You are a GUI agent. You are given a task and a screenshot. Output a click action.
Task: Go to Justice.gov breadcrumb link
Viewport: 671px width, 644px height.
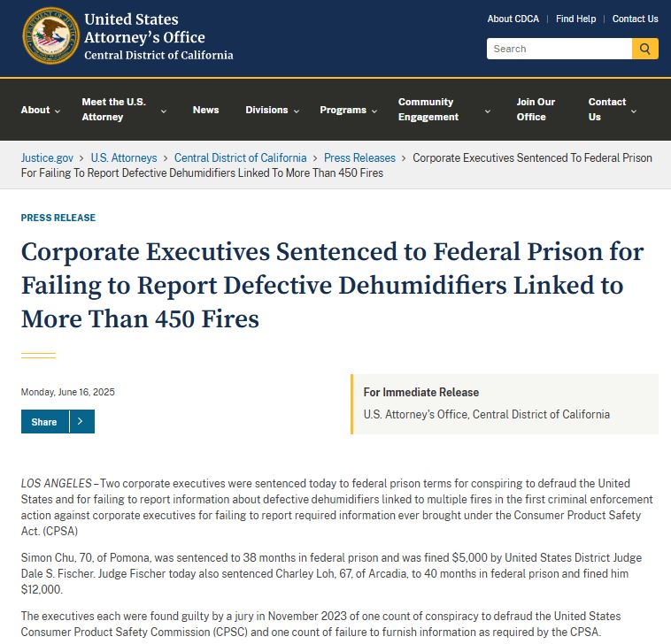coord(47,157)
